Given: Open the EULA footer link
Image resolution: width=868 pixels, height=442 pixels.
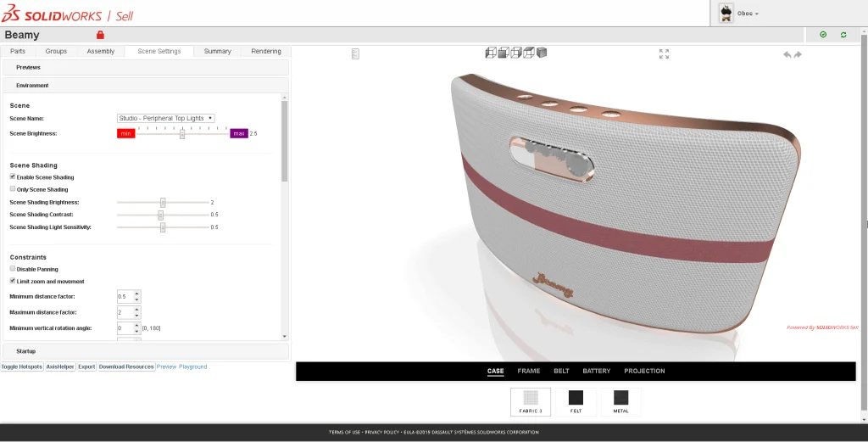Looking at the screenshot, I should point(409,432).
